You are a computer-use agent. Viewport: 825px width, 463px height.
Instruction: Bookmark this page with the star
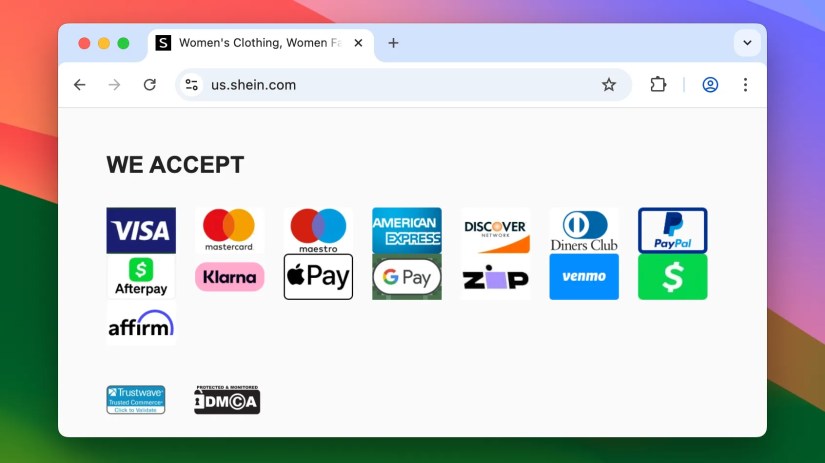609,85
